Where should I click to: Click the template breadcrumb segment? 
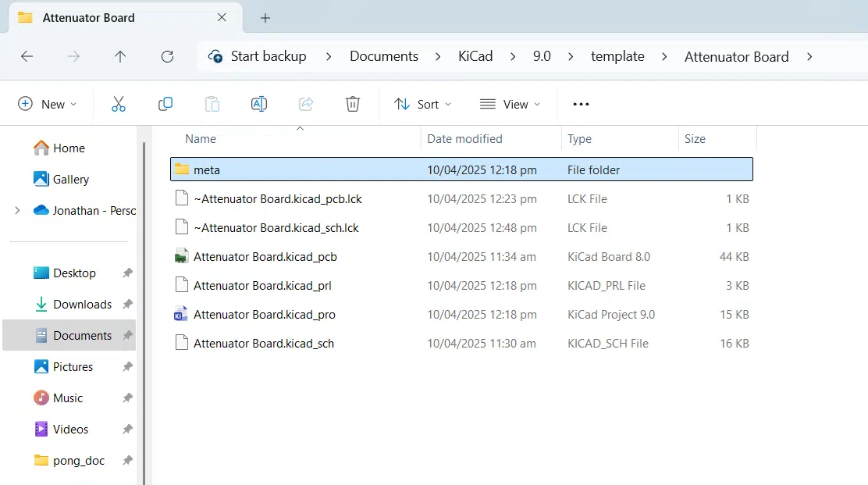click(617, 56)
